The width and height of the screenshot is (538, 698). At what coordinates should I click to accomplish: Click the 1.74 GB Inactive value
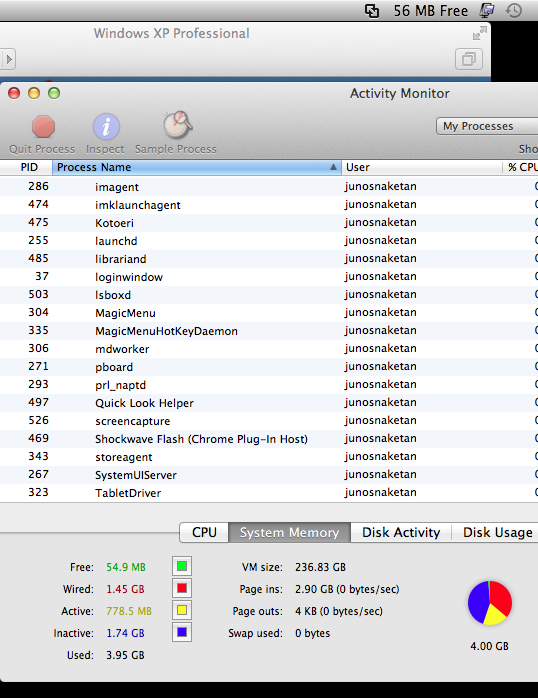point(125,633)
